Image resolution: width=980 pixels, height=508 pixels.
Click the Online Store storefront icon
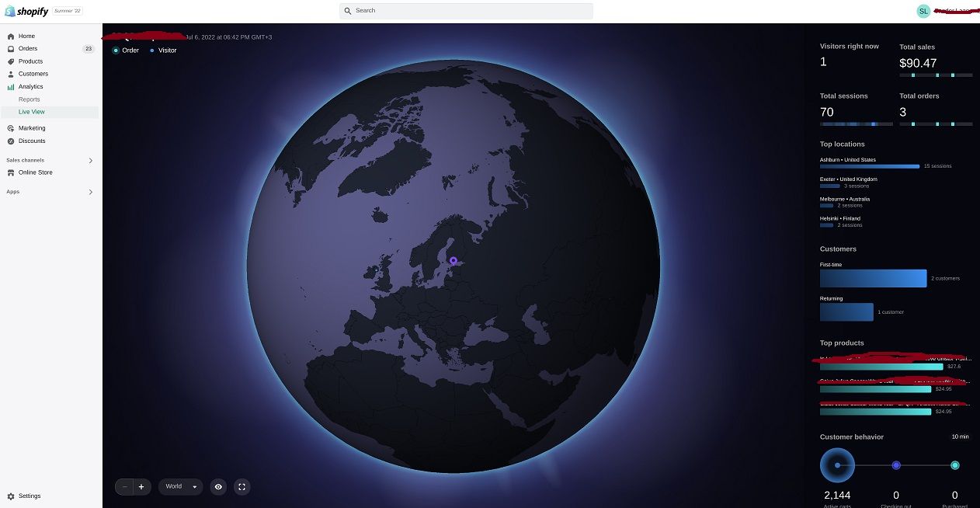click(x=11, y=172)
